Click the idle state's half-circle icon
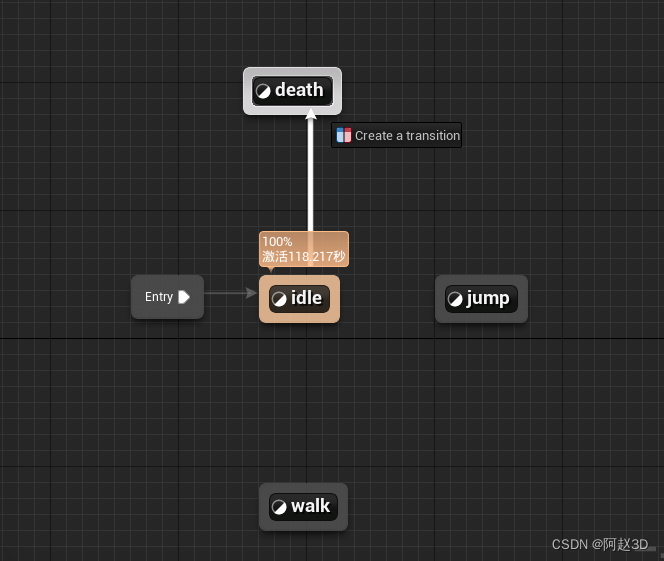 tap(279, 299)
